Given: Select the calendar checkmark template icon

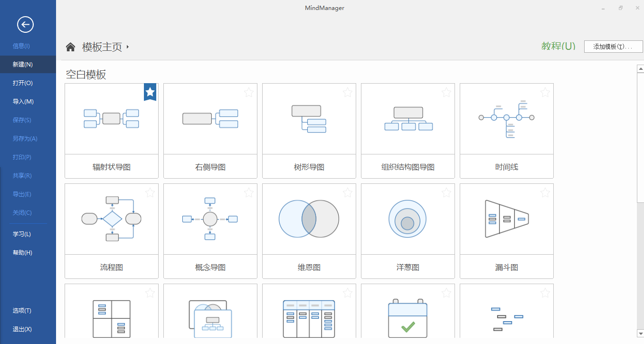Looking at the screenshot, I should click(x=408, y=319).
